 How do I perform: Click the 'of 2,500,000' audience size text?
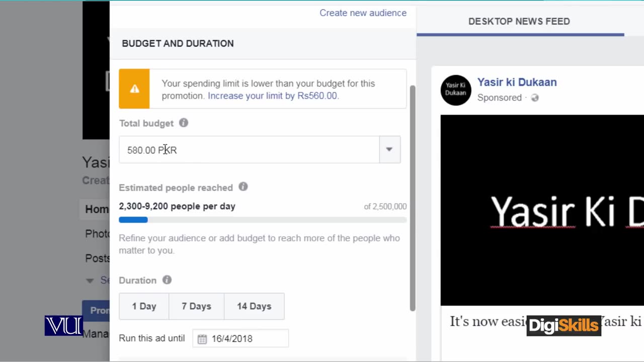(385, 207)
